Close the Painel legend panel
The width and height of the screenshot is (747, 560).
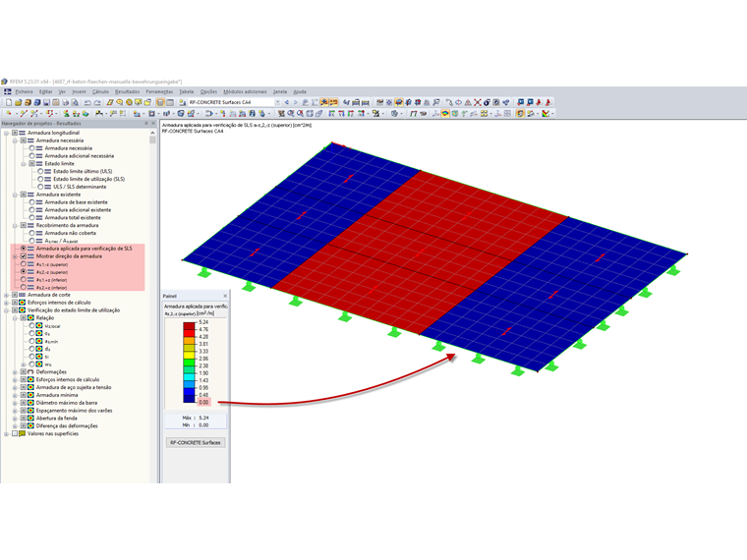click(225, 296)
